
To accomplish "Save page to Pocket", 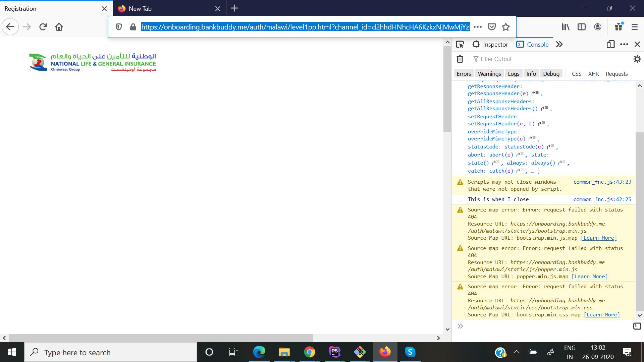I will 492,27.
